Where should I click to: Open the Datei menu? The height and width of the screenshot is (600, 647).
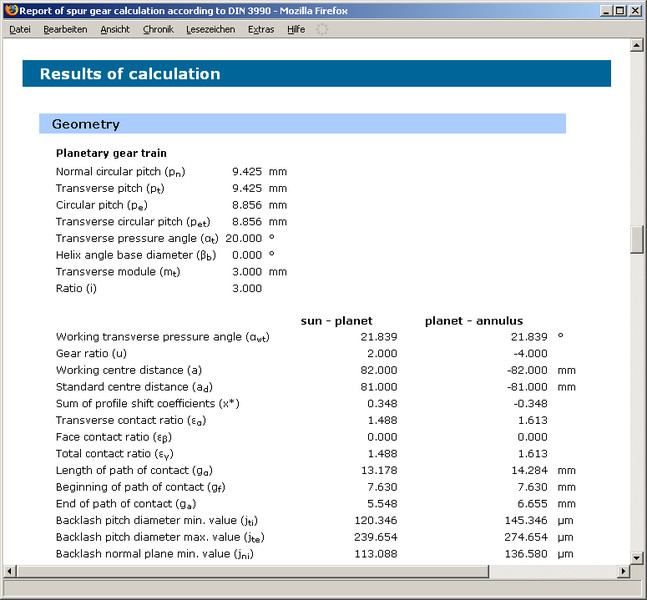[20, 30]
